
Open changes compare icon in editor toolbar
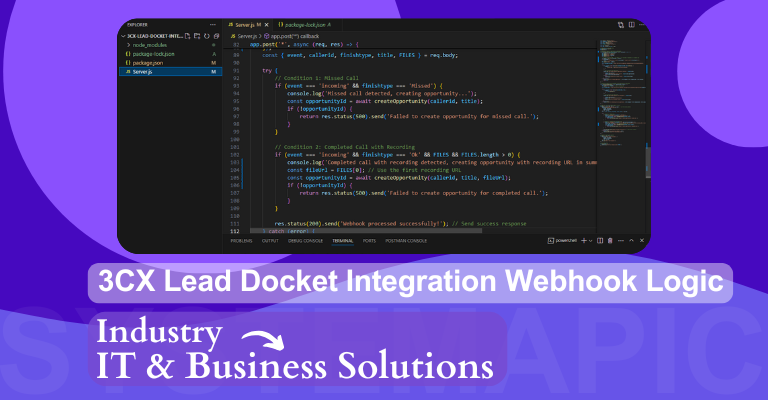point(621,24)
